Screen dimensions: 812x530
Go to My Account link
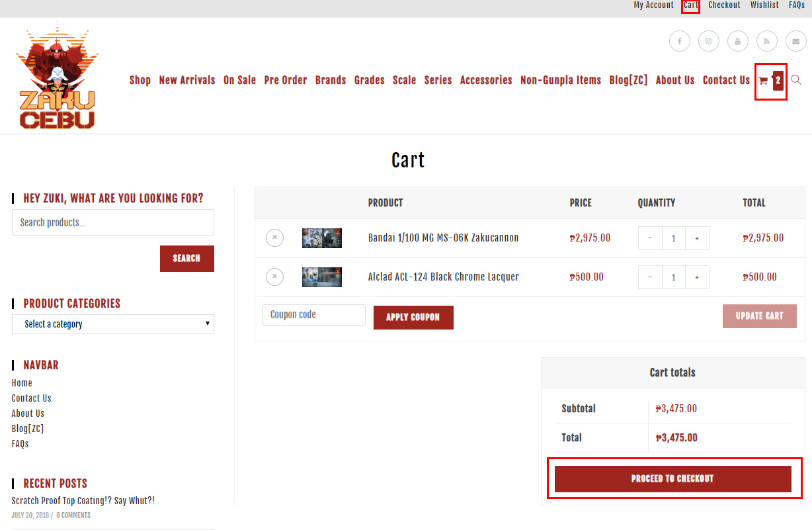tap(653, 5)
